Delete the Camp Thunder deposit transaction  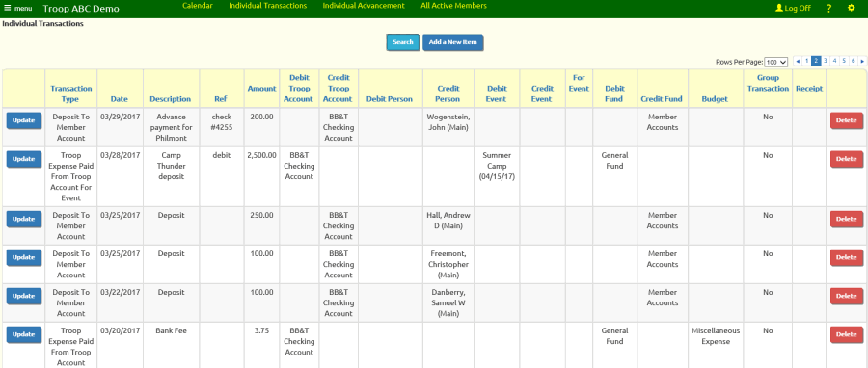click(847, 159)
